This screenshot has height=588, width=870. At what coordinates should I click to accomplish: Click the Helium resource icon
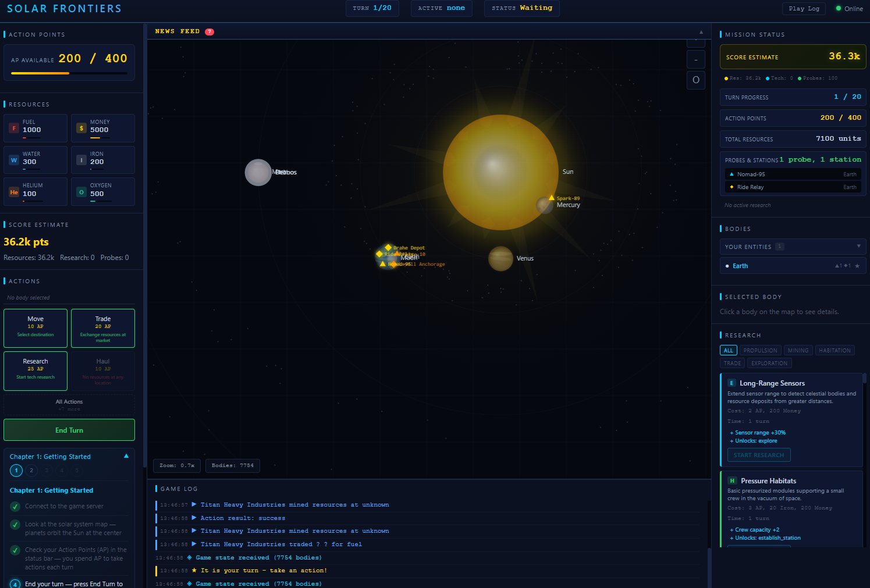point(13,191)
